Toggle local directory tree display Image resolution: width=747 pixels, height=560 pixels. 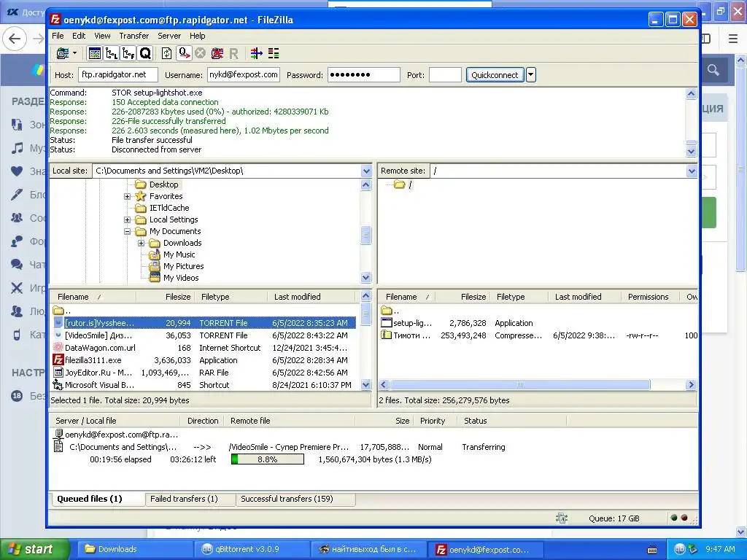[112, 53]
